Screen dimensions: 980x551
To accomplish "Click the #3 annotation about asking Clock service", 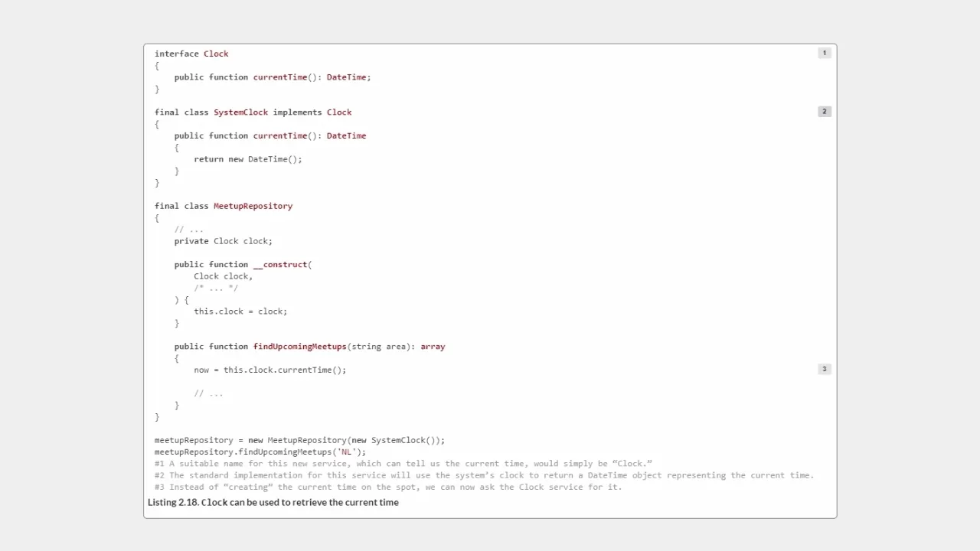I will (388, 487).
